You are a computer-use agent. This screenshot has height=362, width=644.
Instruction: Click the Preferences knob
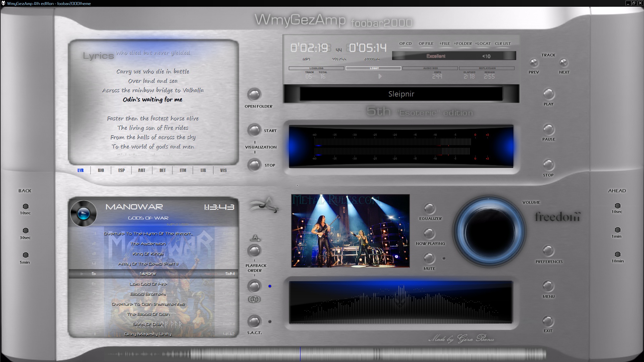(548, 251)
